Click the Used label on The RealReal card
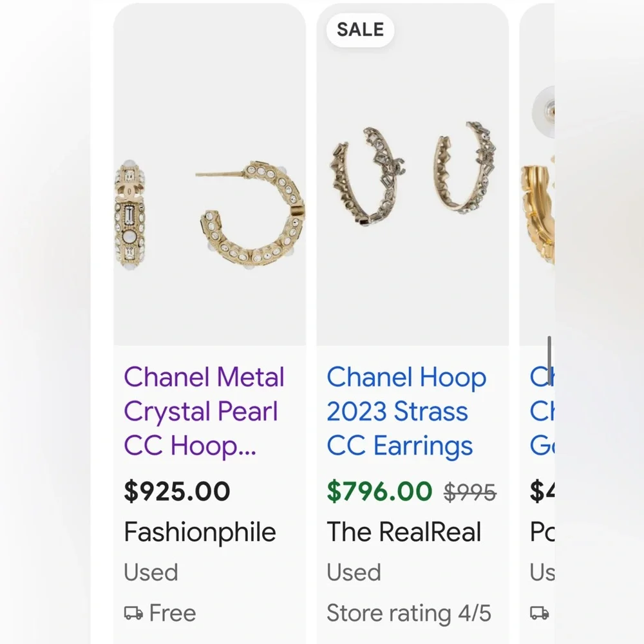644x644 pixels. click(354, 573)
